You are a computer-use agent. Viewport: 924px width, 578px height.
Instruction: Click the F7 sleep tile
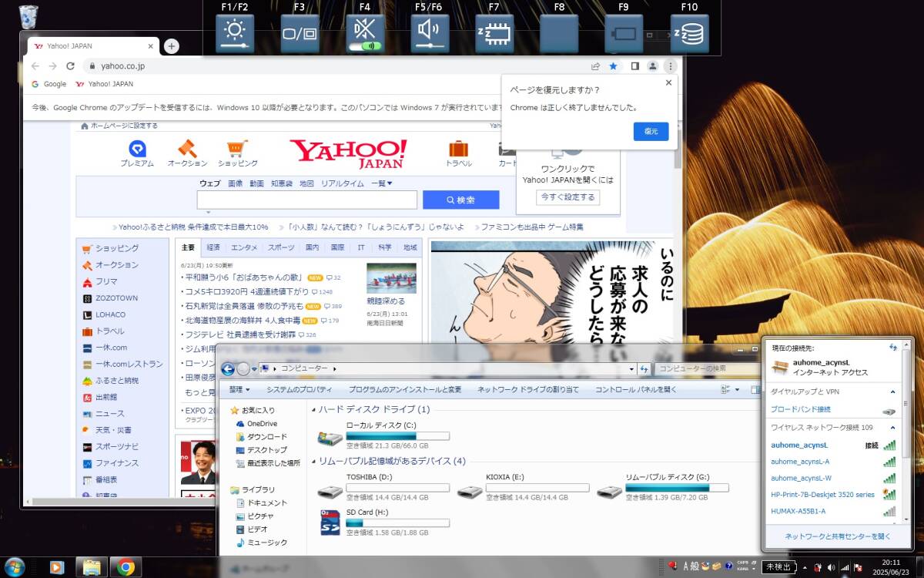coord(494,34)
